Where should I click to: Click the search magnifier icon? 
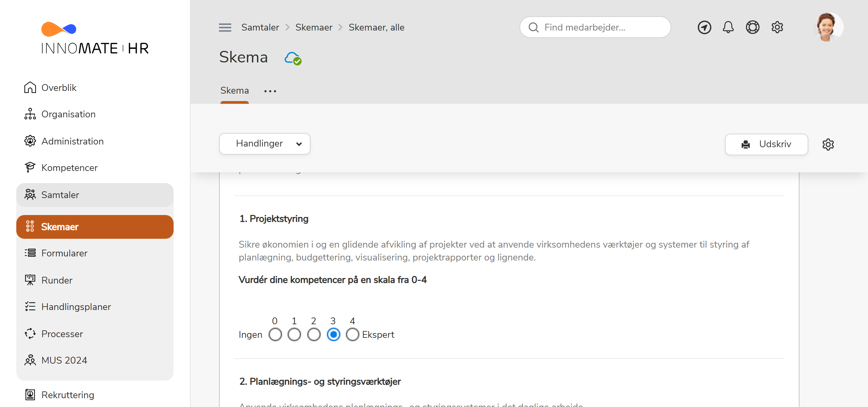[x=534, y=27]
